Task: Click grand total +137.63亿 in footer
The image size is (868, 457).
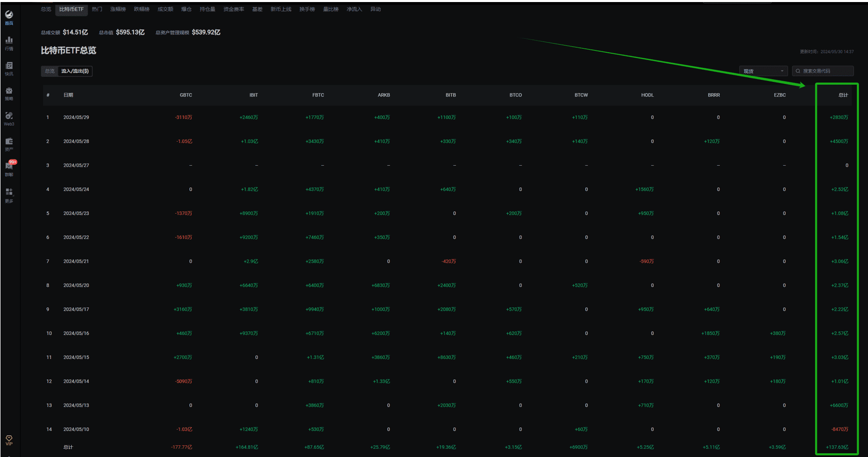Action: pyautogui.click(x=837, y=447)
